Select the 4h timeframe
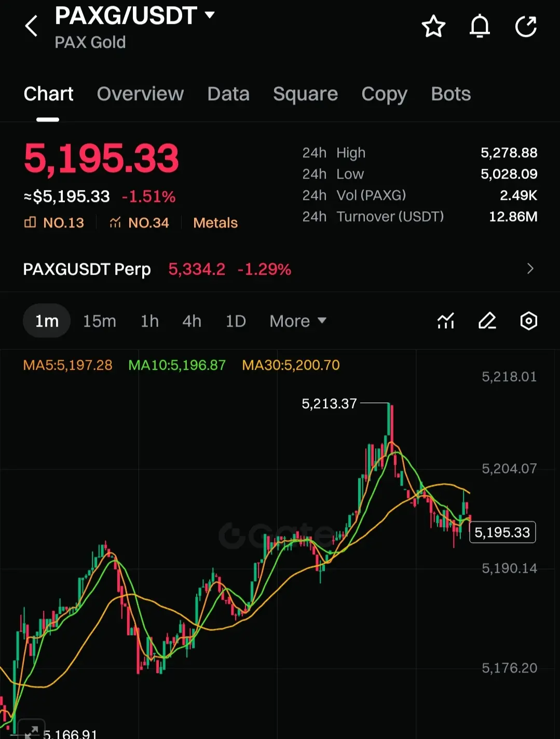Image resolution: width=560 pixels, height=739 pixels. (x=192, y=321)
